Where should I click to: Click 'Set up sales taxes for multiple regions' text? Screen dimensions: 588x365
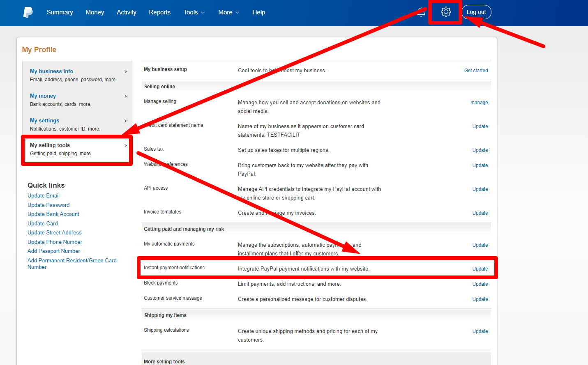coord(284,150)
